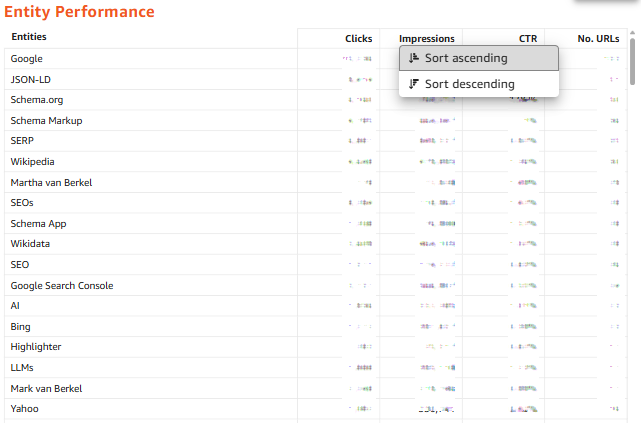Select the Mark van Berkel entity
The height and width of the screenshot is (423, 641).
(46, 389)
